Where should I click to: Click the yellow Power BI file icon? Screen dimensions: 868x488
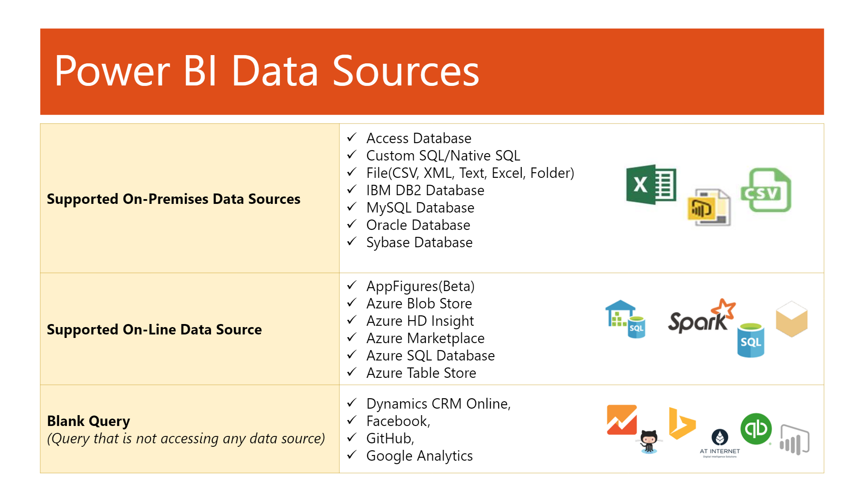(x=709, y=207)
